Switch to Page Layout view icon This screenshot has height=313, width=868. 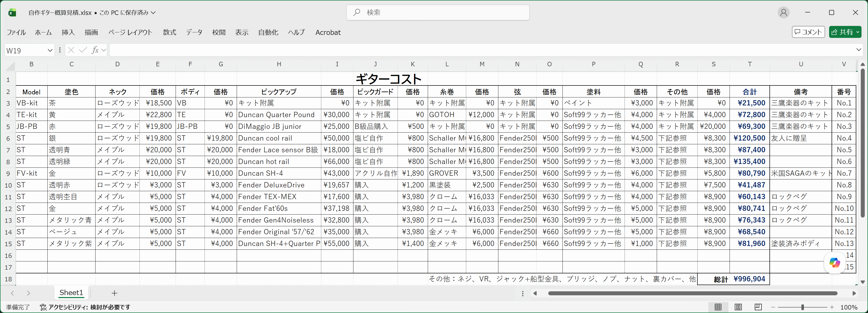coord(738,307)
